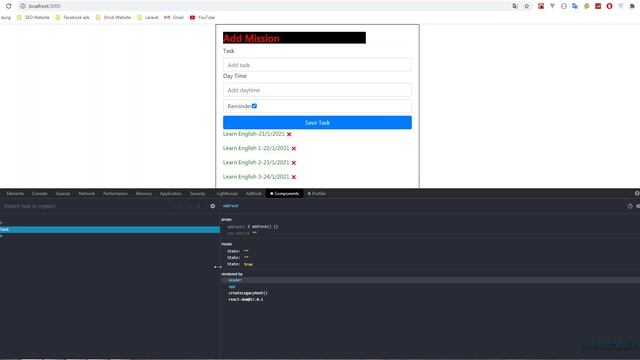Click the addTask prop function value
The width and height of the screenshot is (640, 360).
click(x=262, y=227)
